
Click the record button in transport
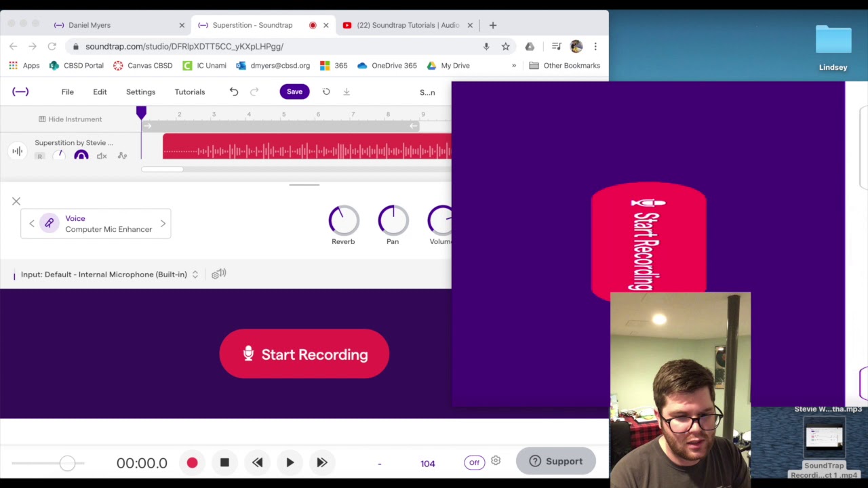192,463
